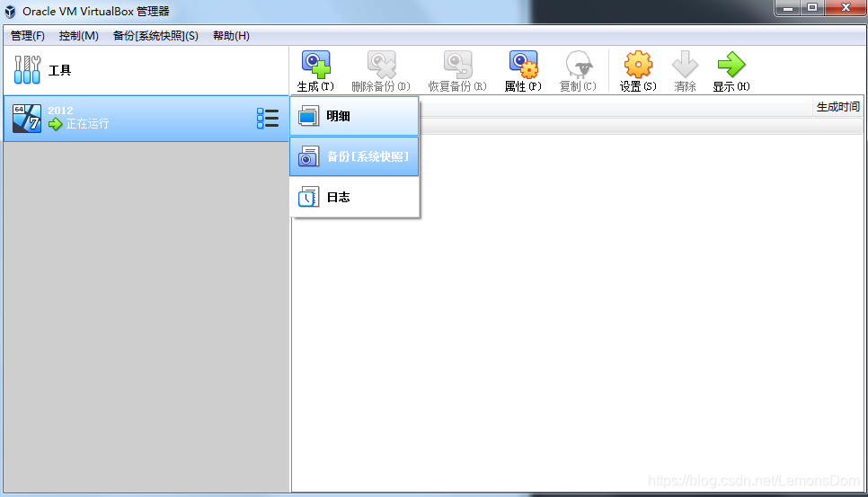Image resolution: width=868 pixels, height=497 pixels.
Task: Click the 生成(T) take snapshot icon
Action: point(315,65)
